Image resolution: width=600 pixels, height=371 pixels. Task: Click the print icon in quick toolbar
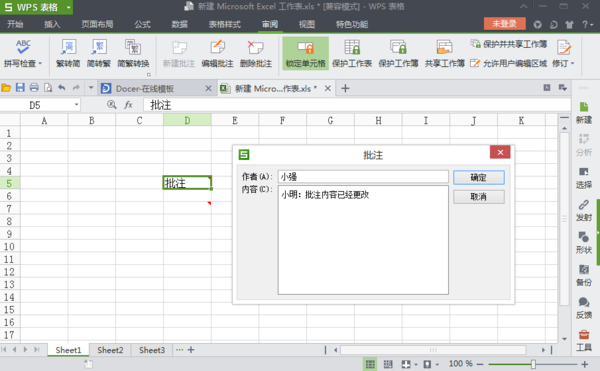[x=34, y=88]
